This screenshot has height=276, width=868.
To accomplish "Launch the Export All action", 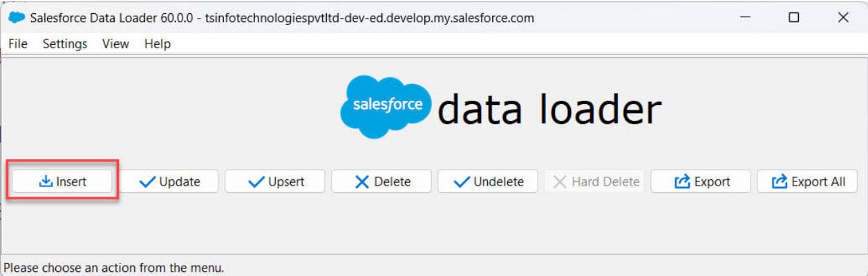I will [808, 181].
